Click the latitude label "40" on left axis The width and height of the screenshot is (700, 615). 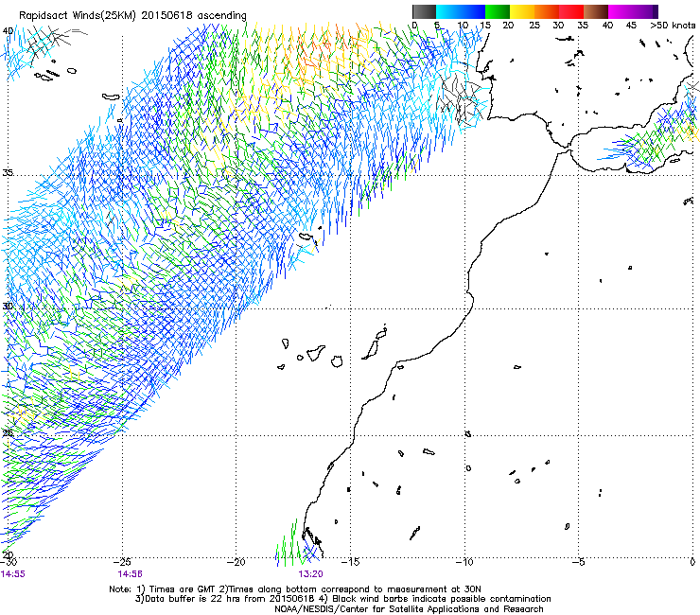[8, 31]
